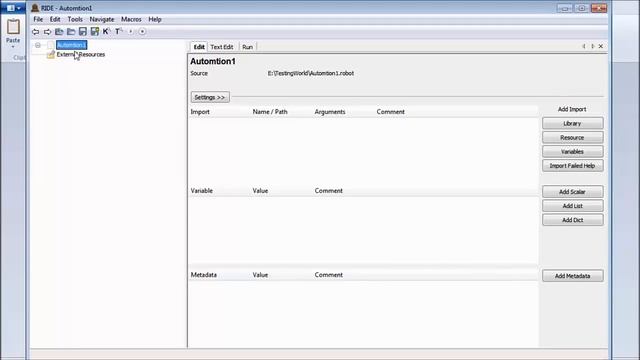Open the Navigate menu
Viewport: 640px width, 360px height.
click(x=102, y=19)
